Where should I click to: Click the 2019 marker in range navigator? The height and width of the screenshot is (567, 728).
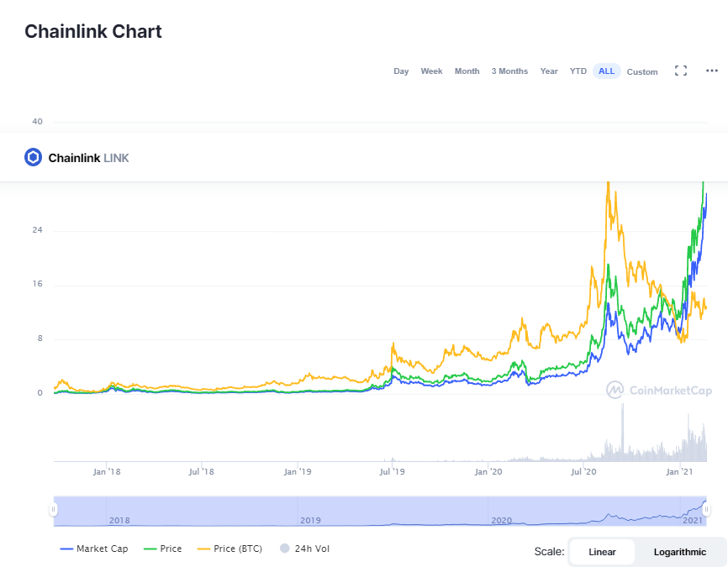click(x=310, y=520)
